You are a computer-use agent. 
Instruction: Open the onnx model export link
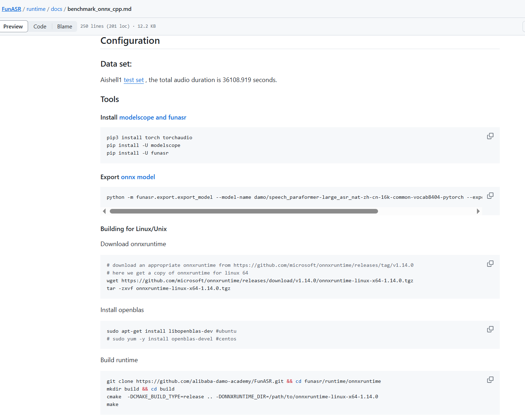(x=138, y=177)
